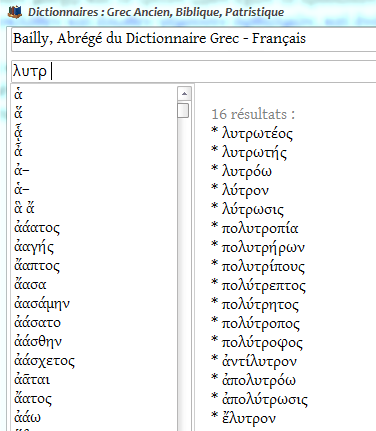
Task: Open result ἀπολυτρόω
Action: tap(259, 380)
